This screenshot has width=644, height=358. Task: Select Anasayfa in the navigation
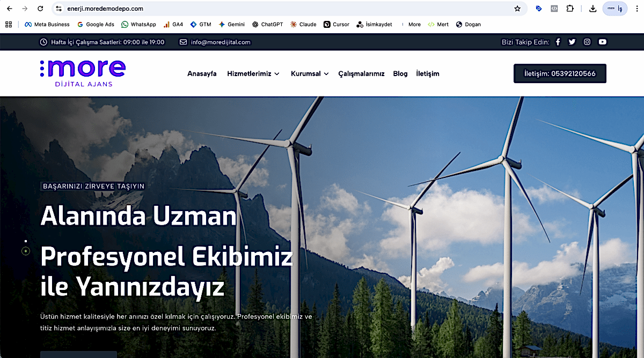202,73
